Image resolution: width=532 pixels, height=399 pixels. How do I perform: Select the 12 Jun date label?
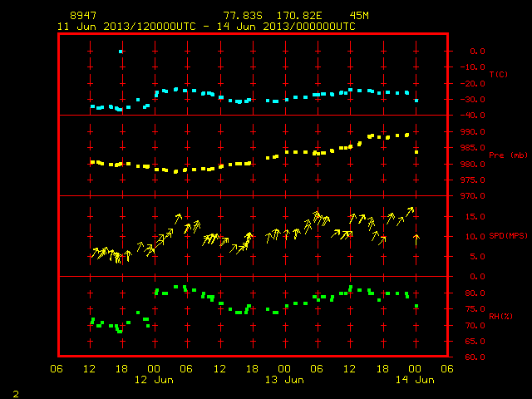154,380
